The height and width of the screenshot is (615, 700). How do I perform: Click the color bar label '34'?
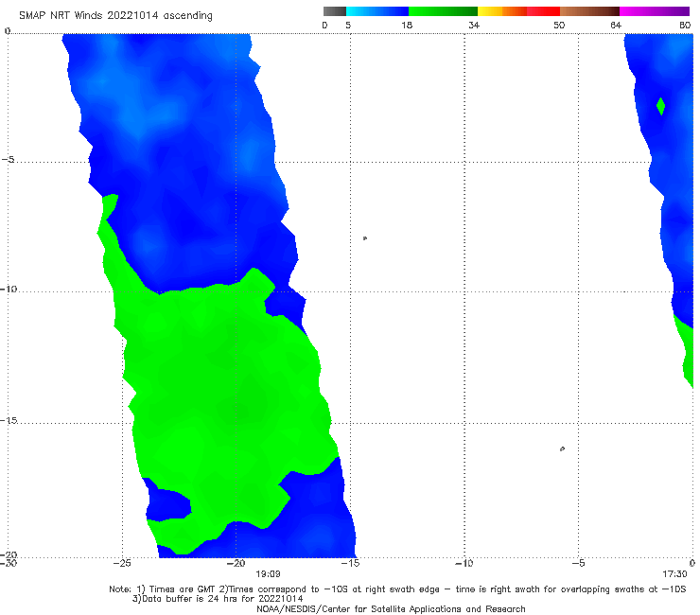[474, 25]
